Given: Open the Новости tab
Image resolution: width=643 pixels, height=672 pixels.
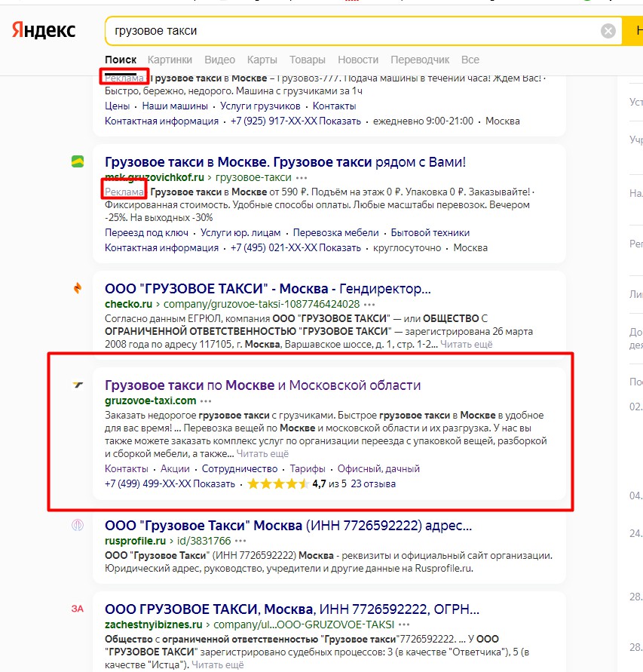Looking at the screenshot, I should tap(358, 60).
